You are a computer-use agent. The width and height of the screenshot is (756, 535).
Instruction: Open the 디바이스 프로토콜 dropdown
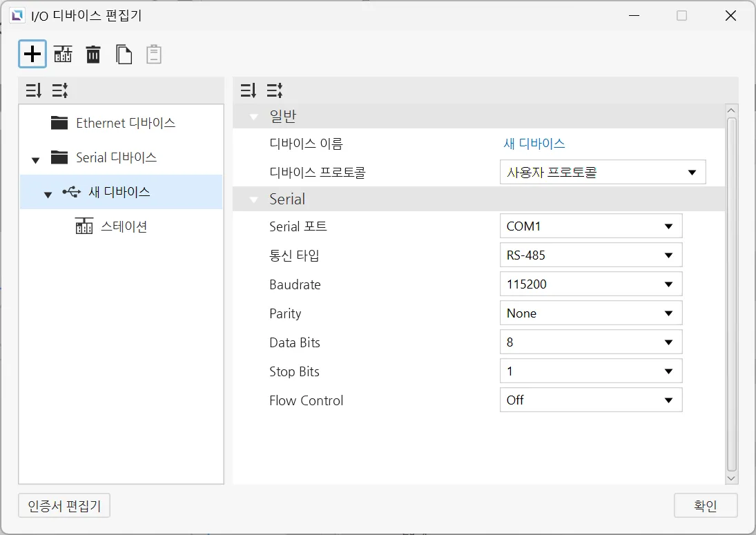click(x=602, y=173)
